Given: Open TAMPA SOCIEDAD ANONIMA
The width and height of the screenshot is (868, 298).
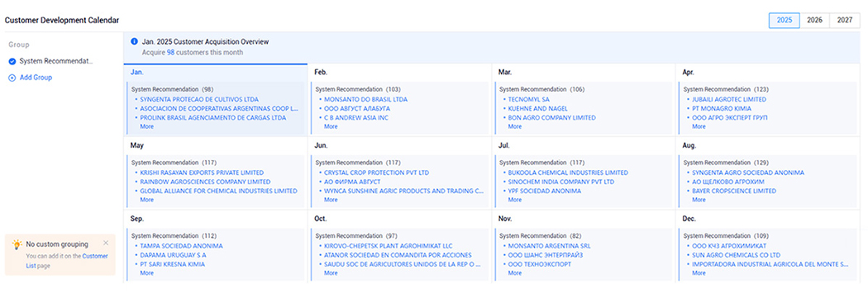Looking at the screenshot, I should point(182,246).
